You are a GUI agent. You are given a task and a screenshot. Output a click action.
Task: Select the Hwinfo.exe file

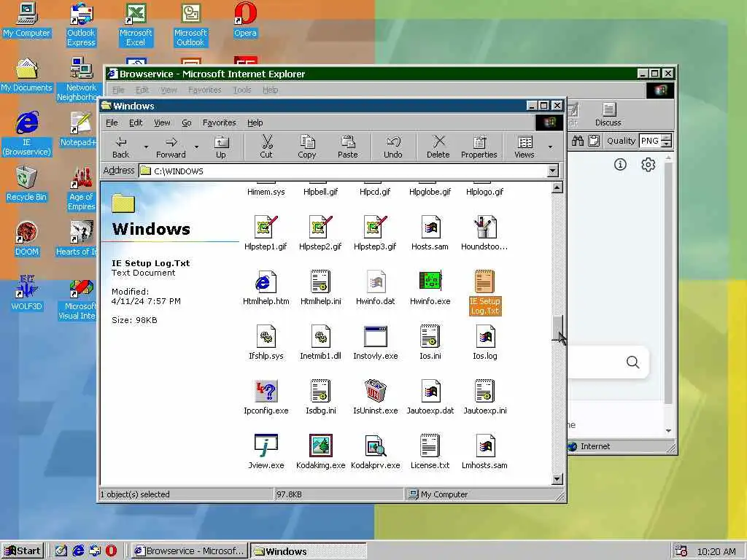tap(430, 288)
